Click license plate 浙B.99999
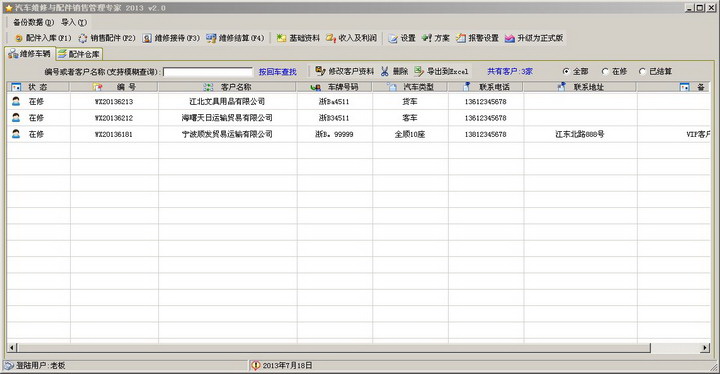This screenshot has height=374, width=720. point(334,134)
